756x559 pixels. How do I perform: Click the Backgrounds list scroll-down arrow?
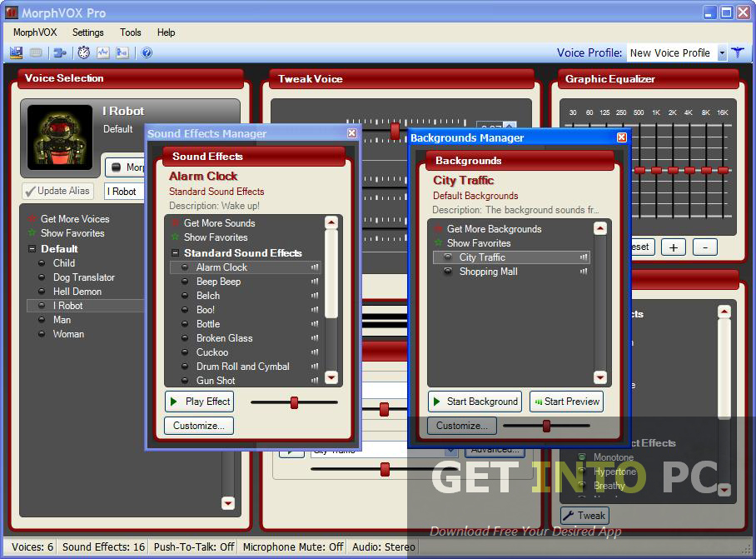[599, 377]
